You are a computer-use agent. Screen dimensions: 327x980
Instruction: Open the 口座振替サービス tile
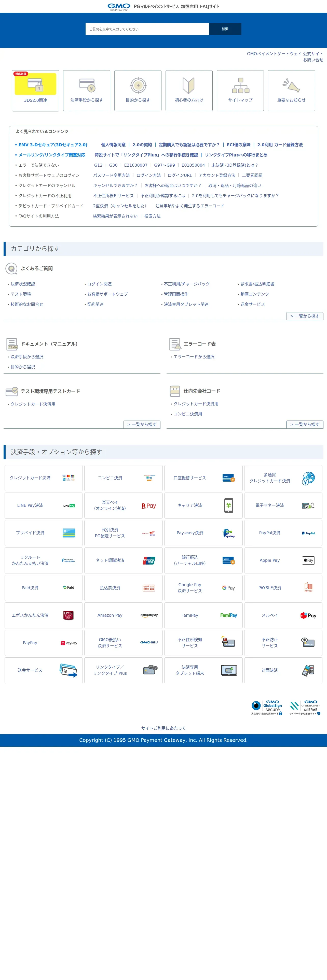tap(203, 478)
